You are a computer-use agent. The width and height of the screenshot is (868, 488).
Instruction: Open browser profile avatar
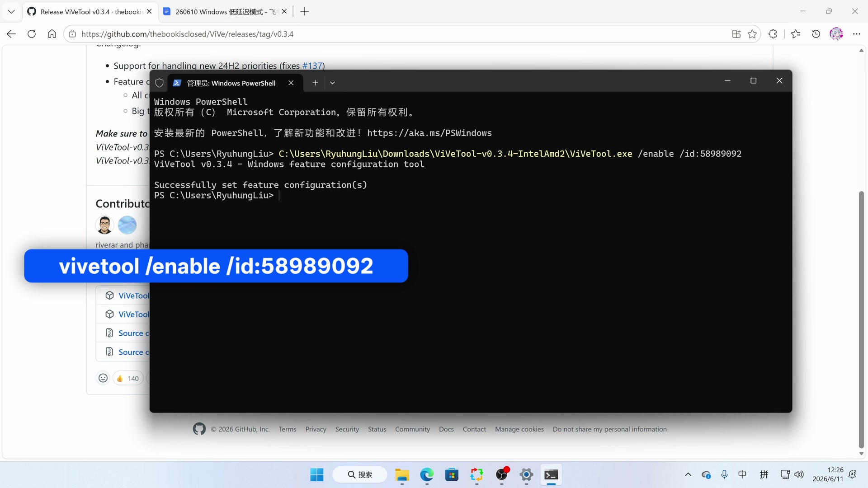point(836,34)
